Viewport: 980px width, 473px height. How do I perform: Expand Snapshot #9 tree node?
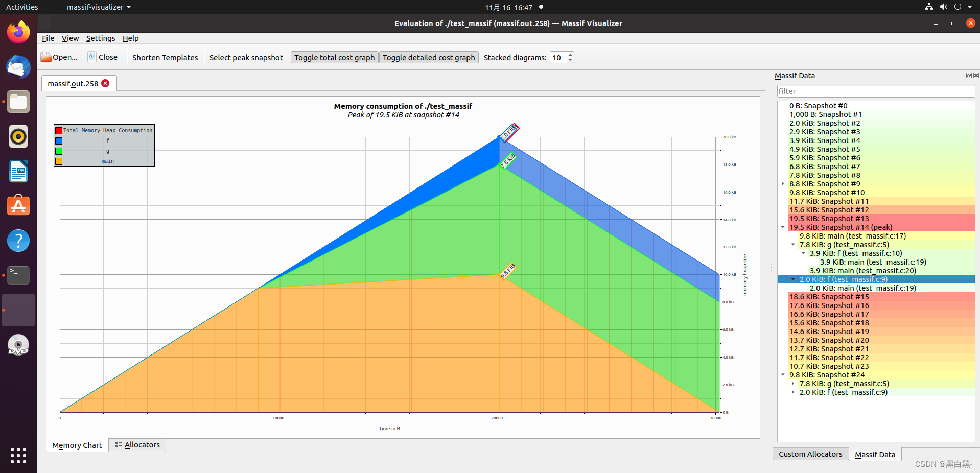pyautogui.click(x=783, y=184)
